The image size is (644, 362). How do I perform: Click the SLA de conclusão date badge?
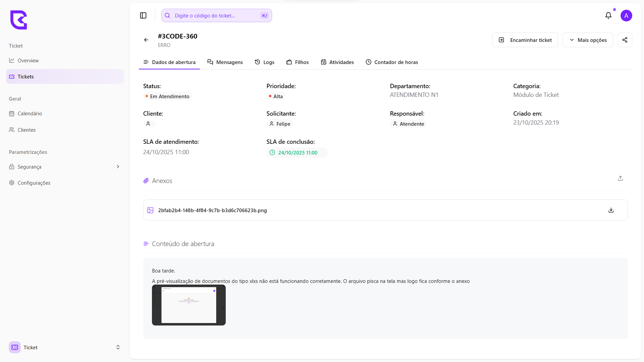click(x=297, y=153)
